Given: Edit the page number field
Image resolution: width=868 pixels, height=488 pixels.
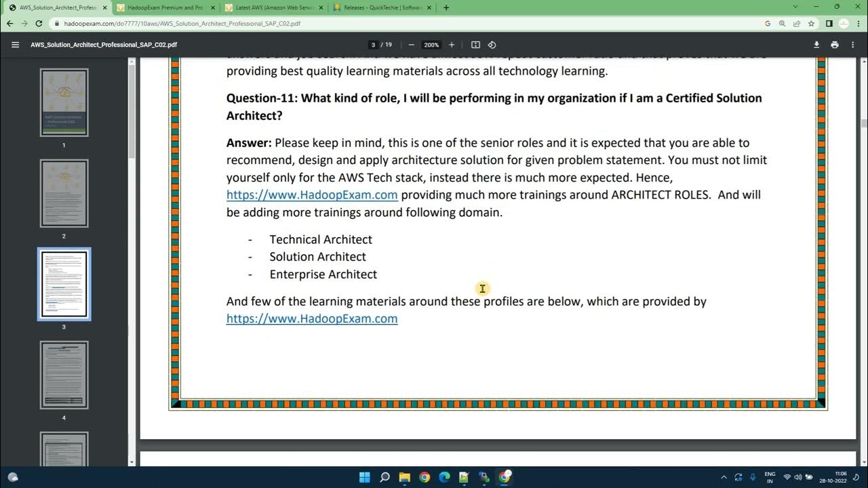Looking at the screenshot, I should [x=373, y=45].
